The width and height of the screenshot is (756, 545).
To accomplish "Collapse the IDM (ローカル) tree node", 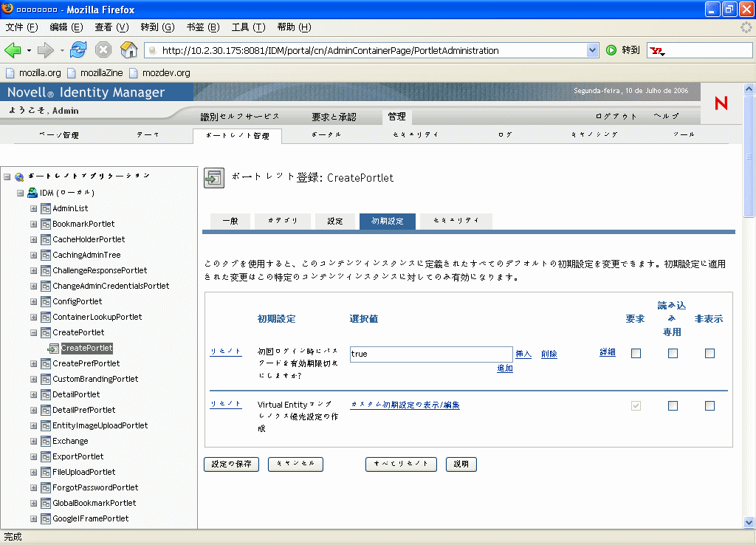I will (x=20, y=192).
